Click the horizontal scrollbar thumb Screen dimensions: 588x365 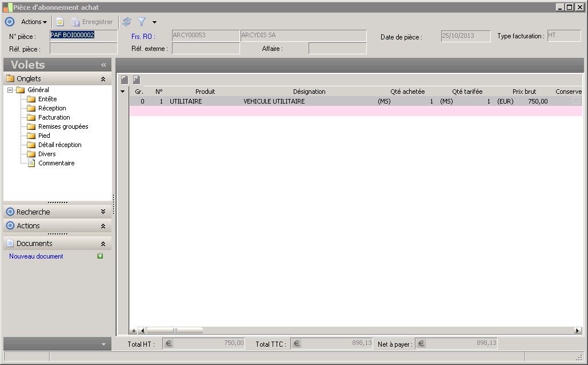175,331
